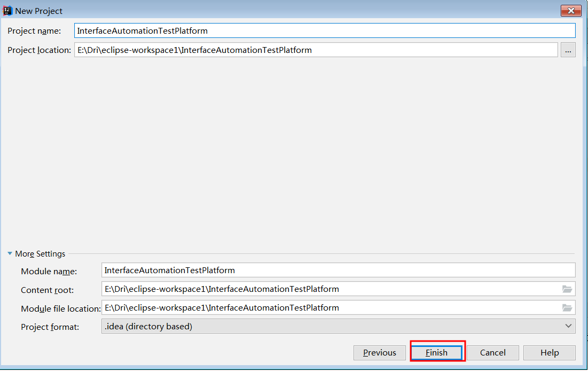Click the 'Project format:' label
The image size is (588, 371).
click(50, 327)
